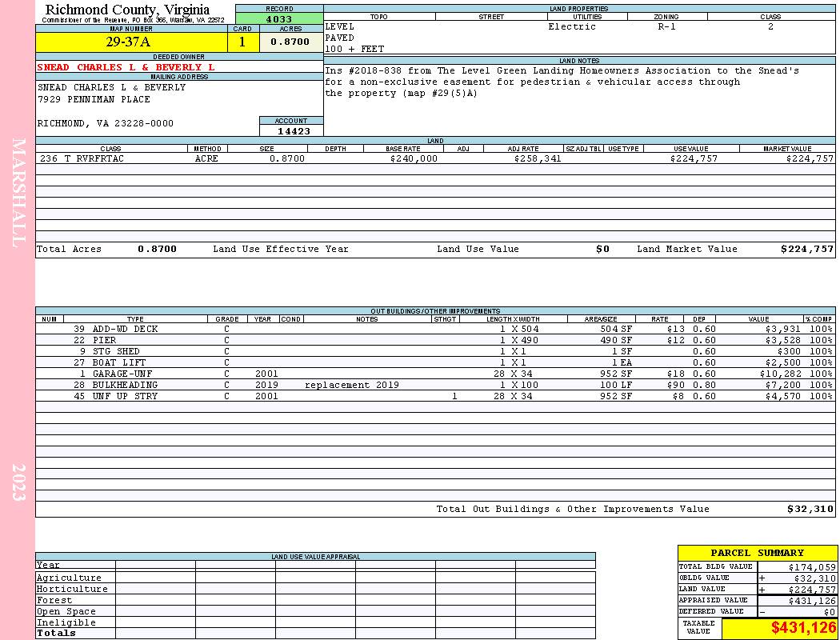Click the 2023 year sidebar label
Viewport: 840px width, 640px height.
(18, 482)
